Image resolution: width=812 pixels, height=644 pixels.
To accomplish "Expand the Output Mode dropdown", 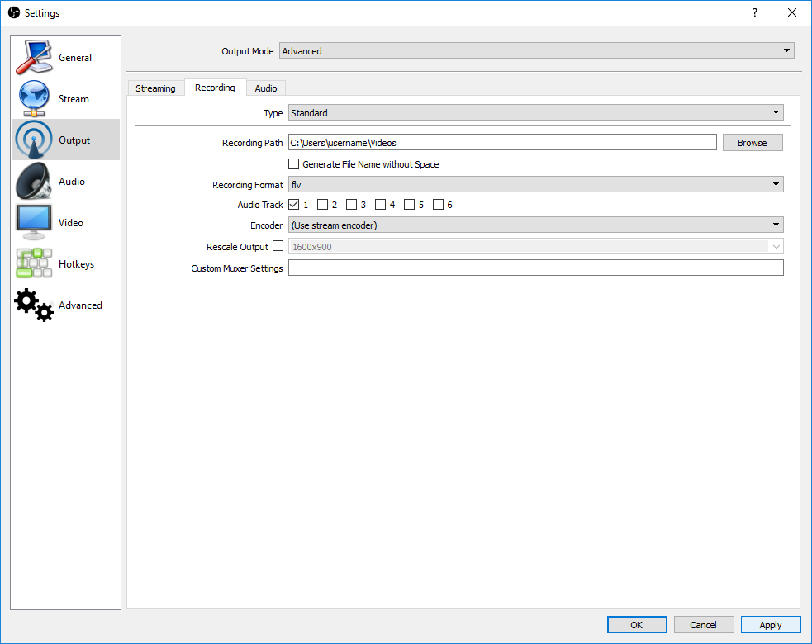I will tap(536, 51).
